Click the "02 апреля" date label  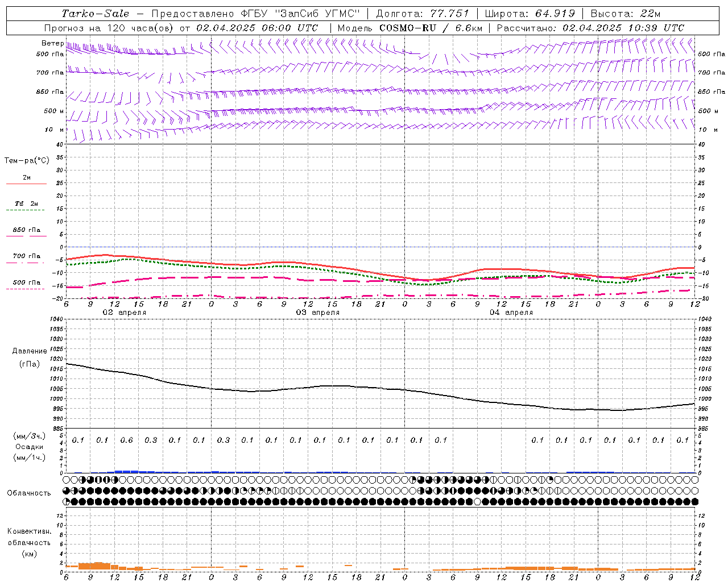point(125,313)
